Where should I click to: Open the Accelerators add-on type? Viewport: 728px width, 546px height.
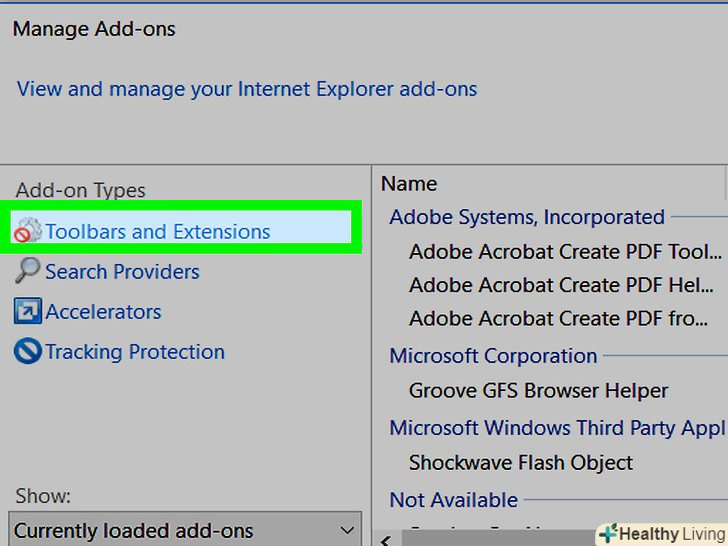[103, 312]
